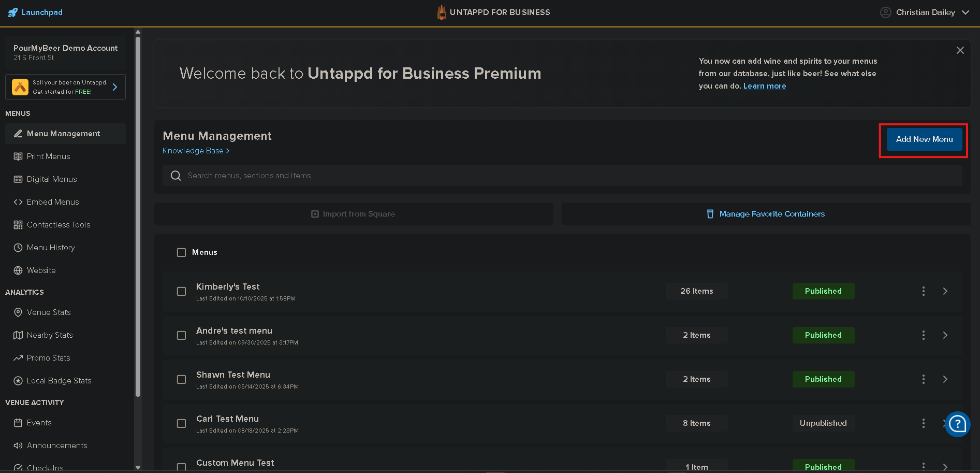Click the Promo Stats trend icon

point(18,358)
